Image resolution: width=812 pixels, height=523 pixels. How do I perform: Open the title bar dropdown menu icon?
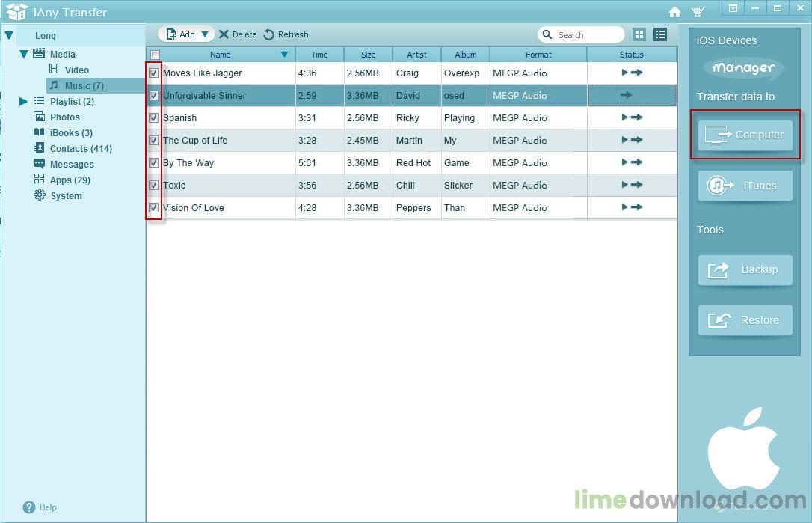pos(733,8)
